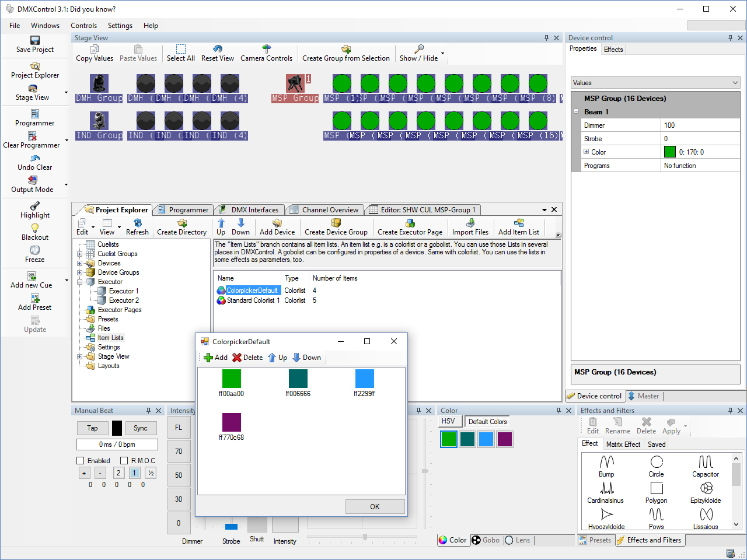This screenshot has height=560, width=747.
Task: Select the Circle effect icon
Action: 657,462
